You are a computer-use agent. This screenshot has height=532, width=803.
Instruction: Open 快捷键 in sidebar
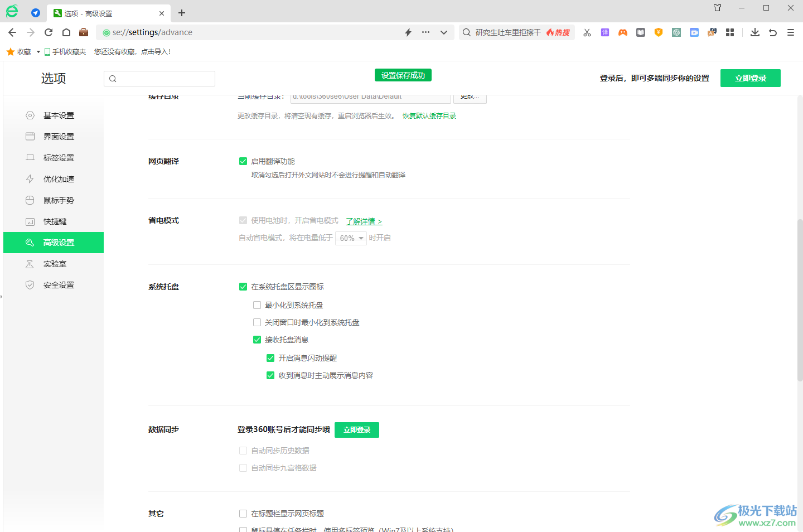[54, 221]
